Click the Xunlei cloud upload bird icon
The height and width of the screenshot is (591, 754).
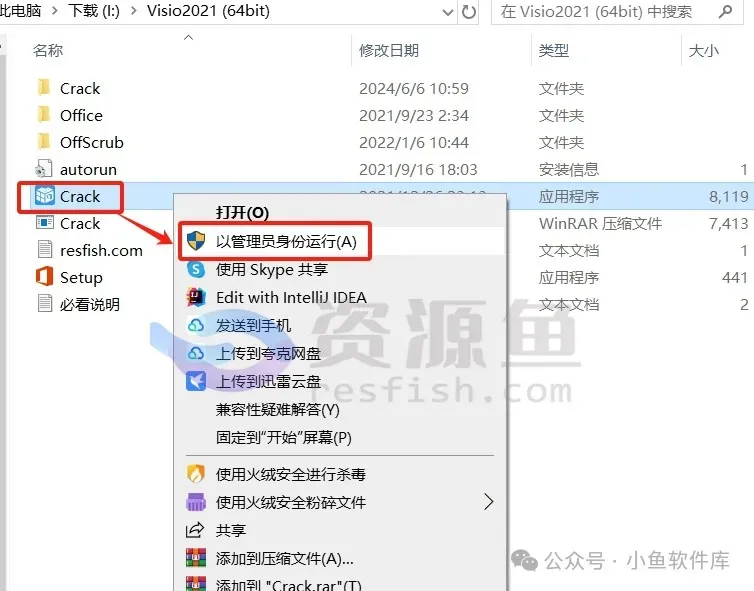196,381
